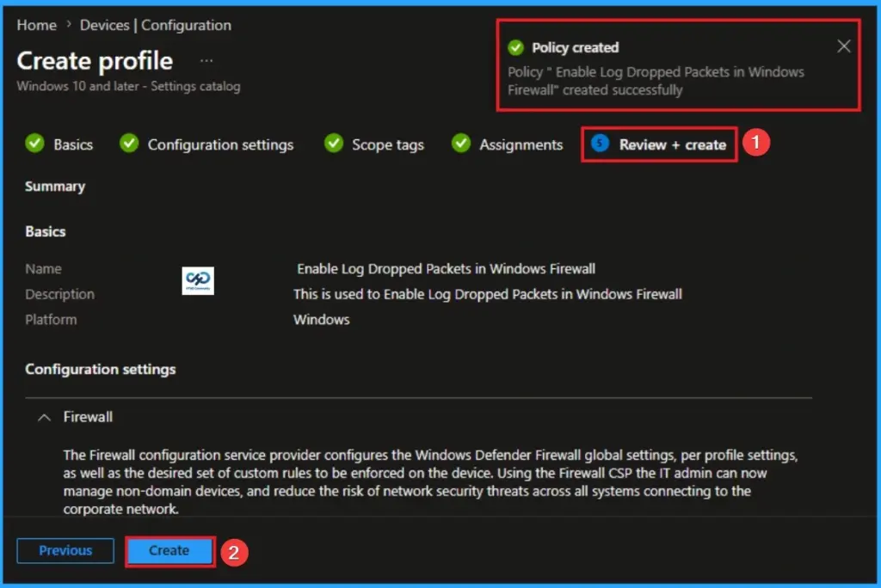This screenshot has height=588, width=881.
Task: Click the Create button
Action: click(x=169, y=550)
